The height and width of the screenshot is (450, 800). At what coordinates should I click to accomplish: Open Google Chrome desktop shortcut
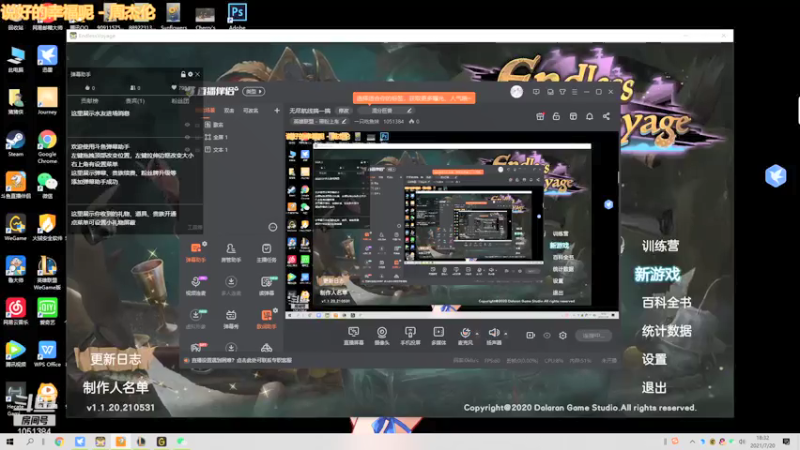point(47,146)
